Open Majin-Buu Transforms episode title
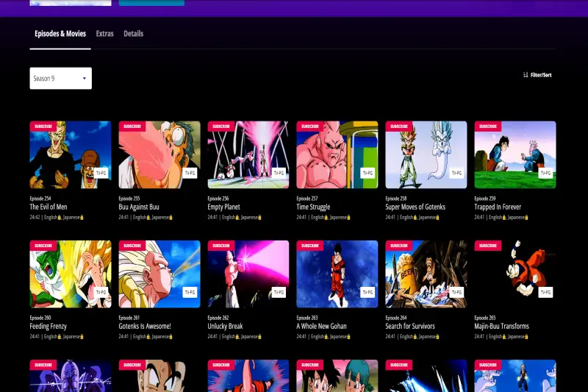Screen dimensions: 588x392 coord(502,327)
